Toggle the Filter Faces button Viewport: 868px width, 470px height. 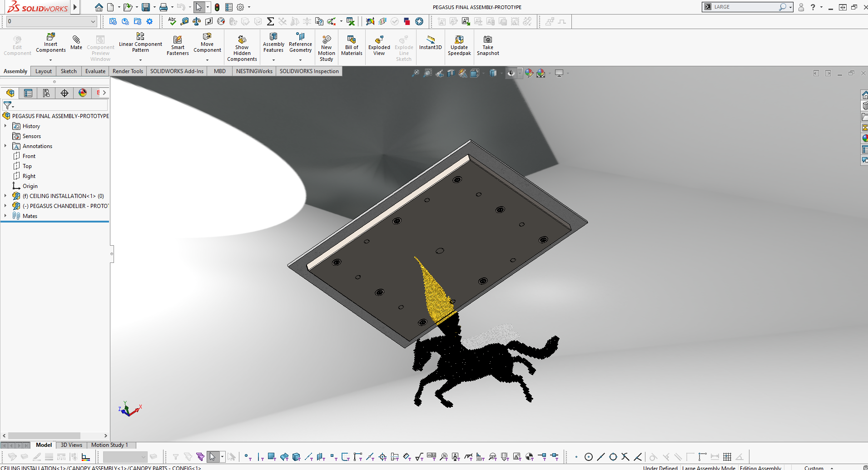(272, 457)
